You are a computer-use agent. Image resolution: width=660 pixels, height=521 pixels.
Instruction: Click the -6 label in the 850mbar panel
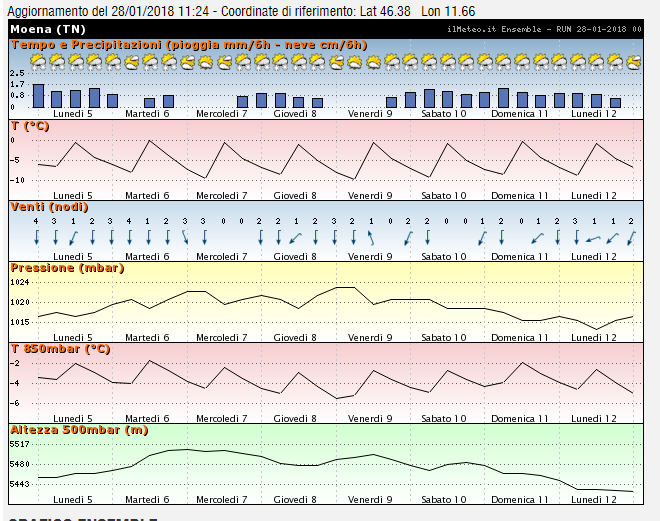tap(15, 403)
